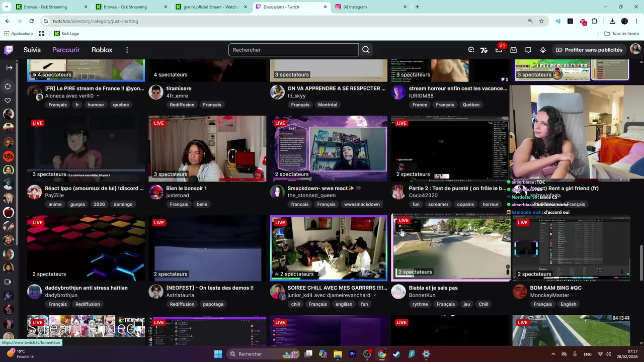644x362 pixels.
Task: Click the papotage tag under Astriatauria
Action: pyautogui.click(x=213, y=304)
